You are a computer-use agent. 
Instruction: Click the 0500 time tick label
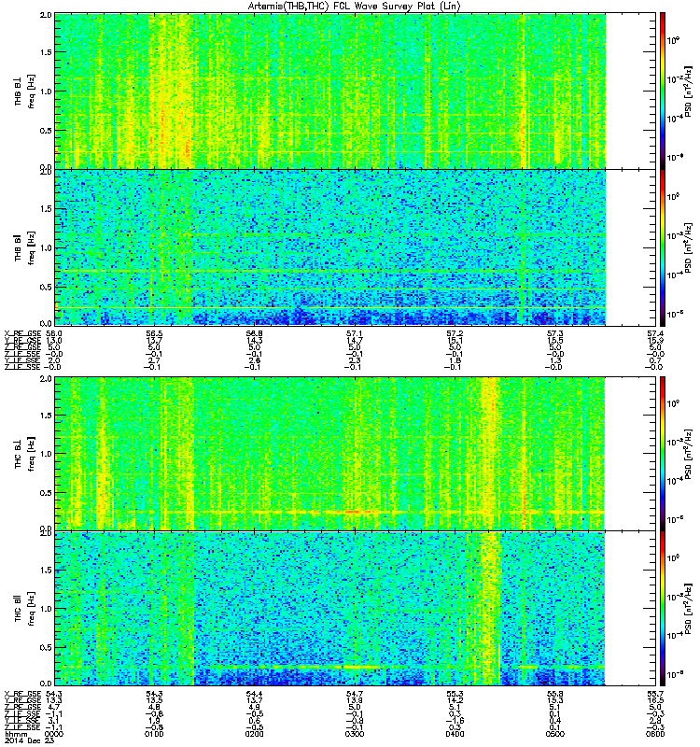[x=555, y=734]
